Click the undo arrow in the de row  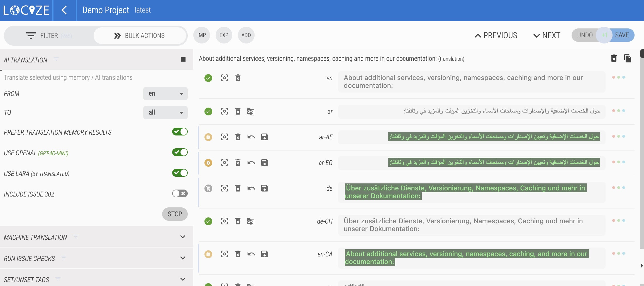click(251, 188)
